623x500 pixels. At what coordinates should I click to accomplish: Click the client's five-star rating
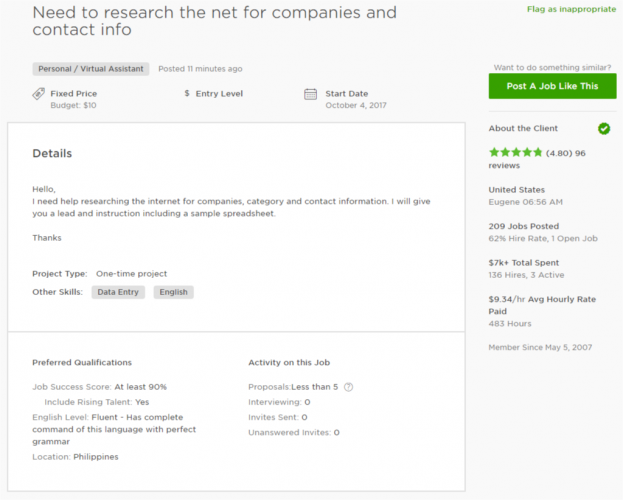coord(516,153)
